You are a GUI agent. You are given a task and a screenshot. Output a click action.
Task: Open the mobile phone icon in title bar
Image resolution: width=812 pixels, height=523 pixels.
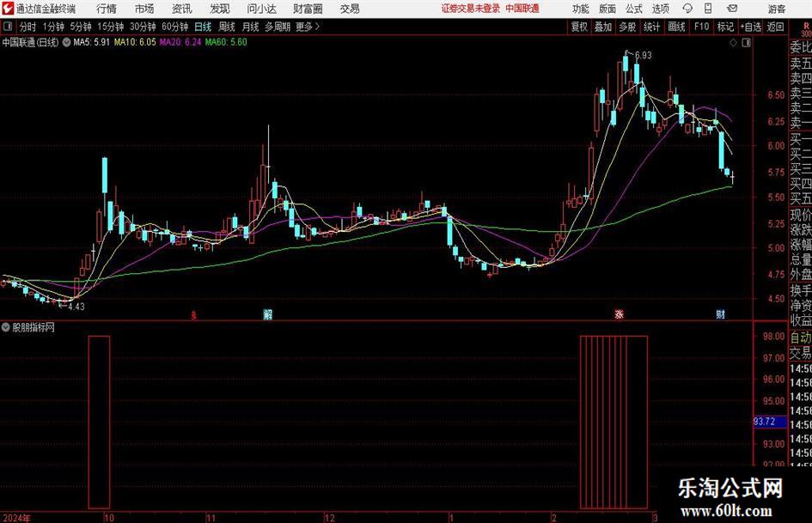pos(708,9)
